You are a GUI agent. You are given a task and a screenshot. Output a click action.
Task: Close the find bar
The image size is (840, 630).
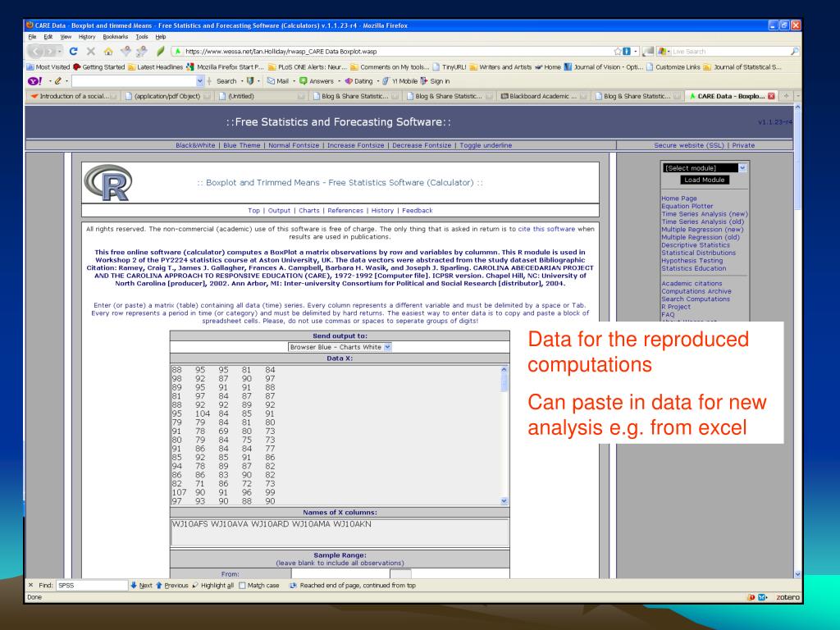[x=30, y=585]
